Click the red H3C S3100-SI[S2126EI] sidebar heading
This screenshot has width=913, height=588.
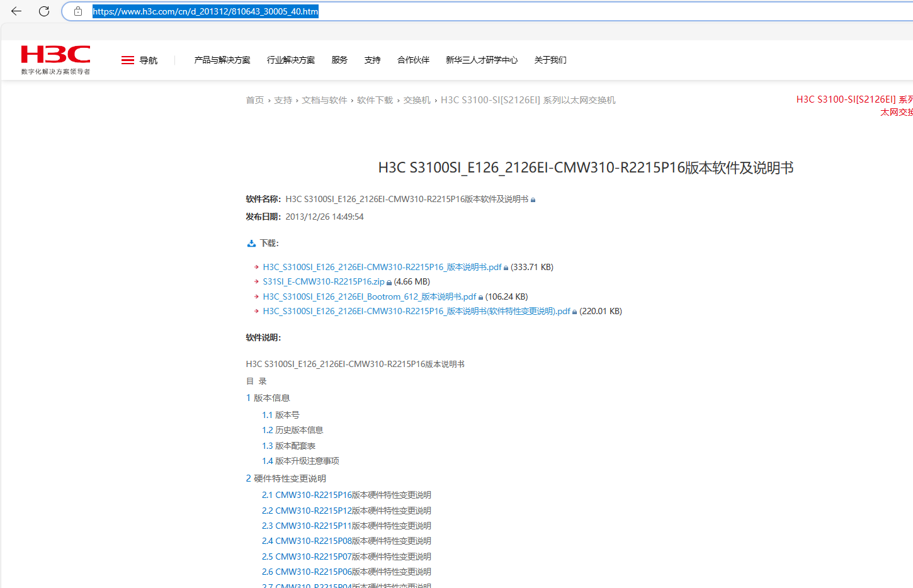point(854,106)
